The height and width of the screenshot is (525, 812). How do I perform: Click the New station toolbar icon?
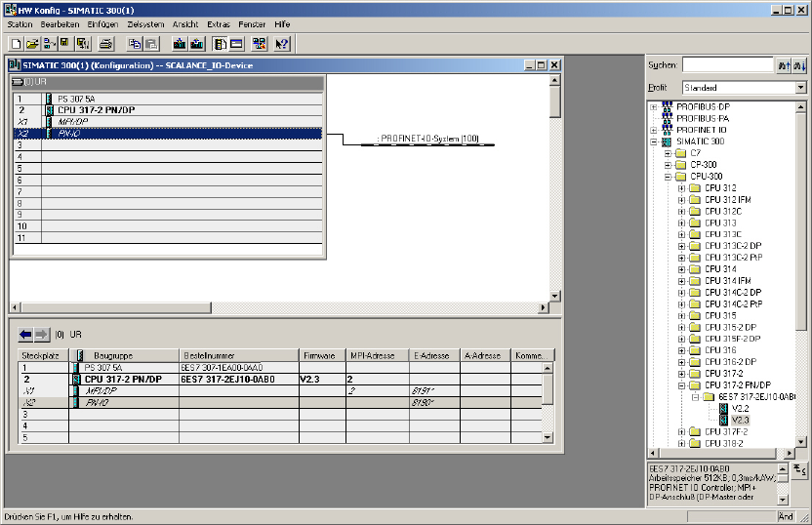16,44
